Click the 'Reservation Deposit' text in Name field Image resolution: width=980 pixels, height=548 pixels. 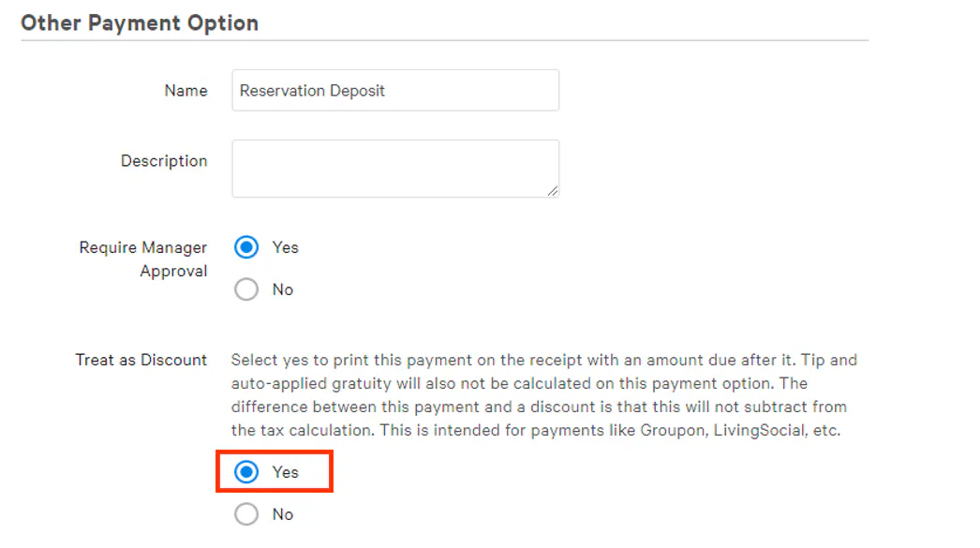312,91
